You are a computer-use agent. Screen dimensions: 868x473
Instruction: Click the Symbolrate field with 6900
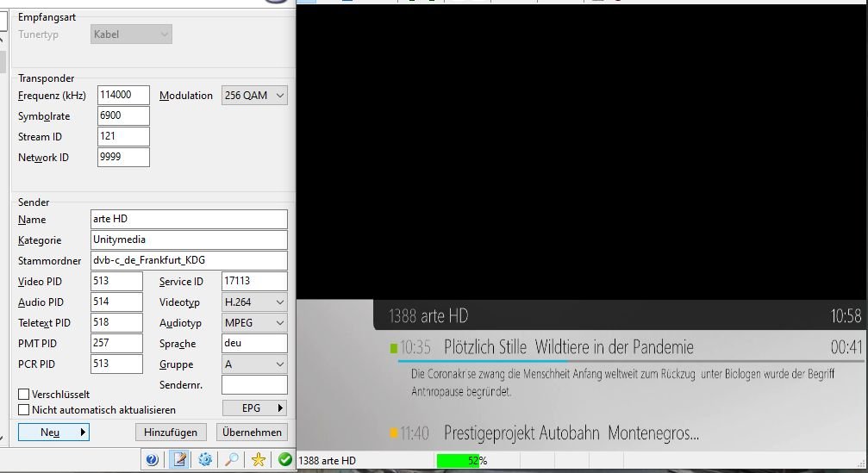pyautogui.click(x=123, y=115)
